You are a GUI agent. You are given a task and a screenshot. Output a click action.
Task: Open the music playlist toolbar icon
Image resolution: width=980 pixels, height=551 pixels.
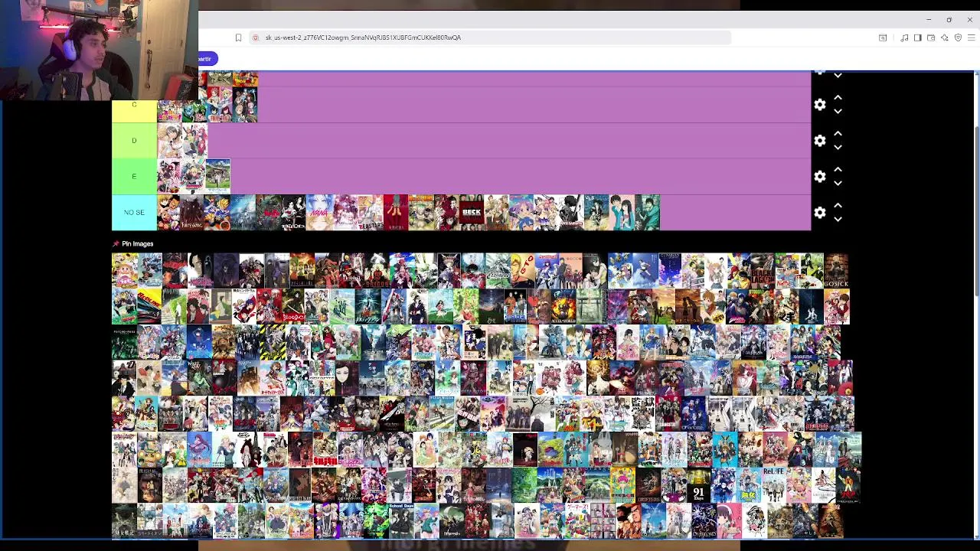click(904, 37)
